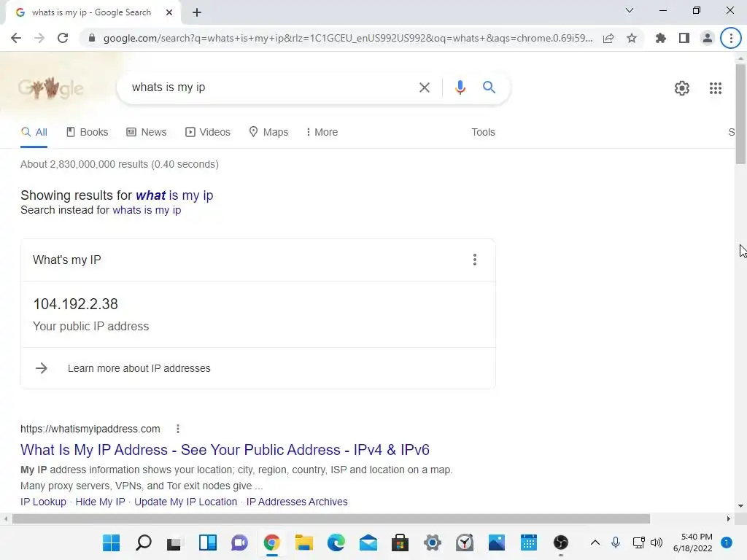Click the blue magnifier search button
This screenshot has width=747, height=560.
click(x=489, y=87)
